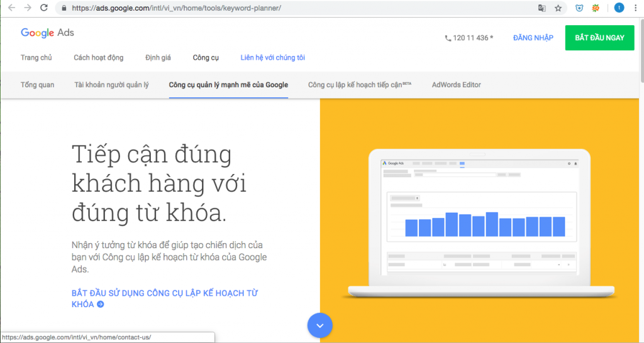This screenshot has width=644, height=343.
Task: Click the green BẮT ĐẦU NGAY button
Action: (599, 38)
